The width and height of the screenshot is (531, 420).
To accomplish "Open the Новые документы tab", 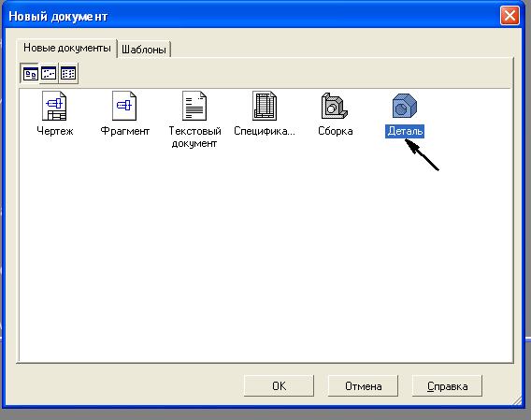I will [66, 48].
